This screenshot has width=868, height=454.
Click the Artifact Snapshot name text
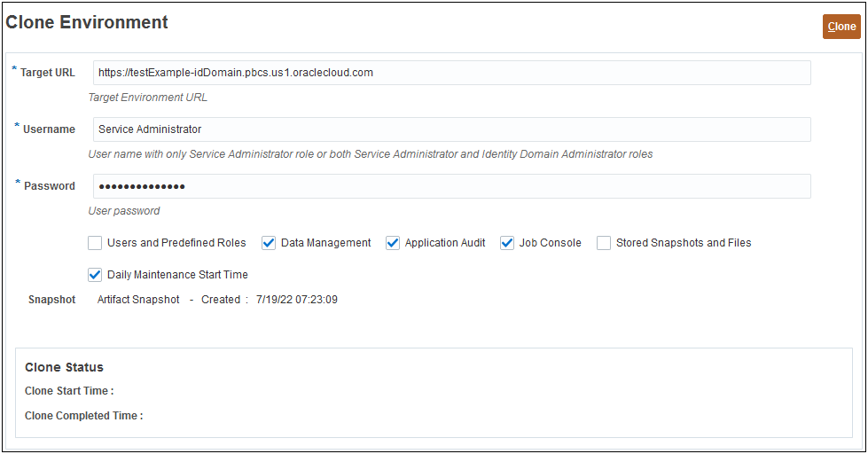(138, 300)
